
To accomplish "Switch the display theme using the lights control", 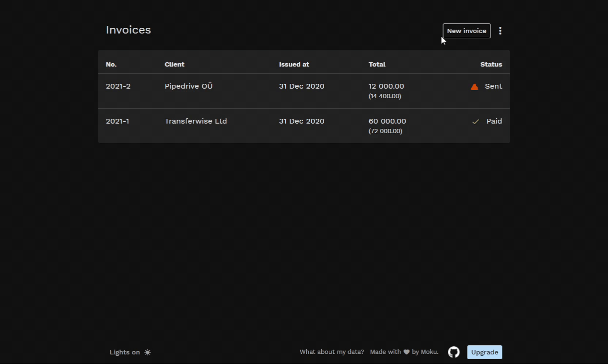I will pos(129,352).
